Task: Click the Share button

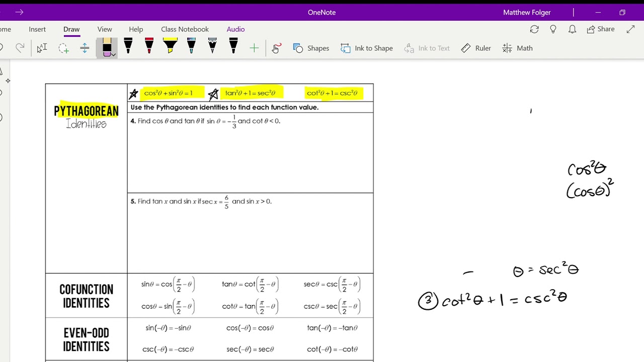Action: pos(601,29)
